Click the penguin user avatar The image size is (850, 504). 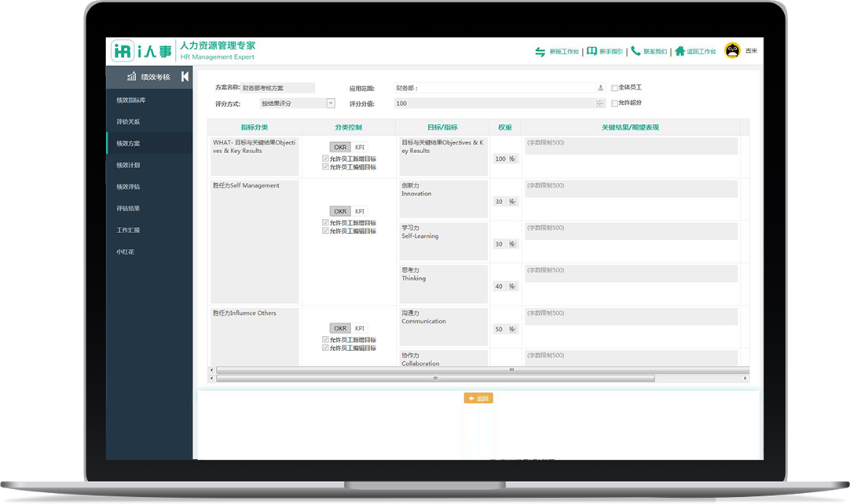pyautogui.click(x=732, y=50)
